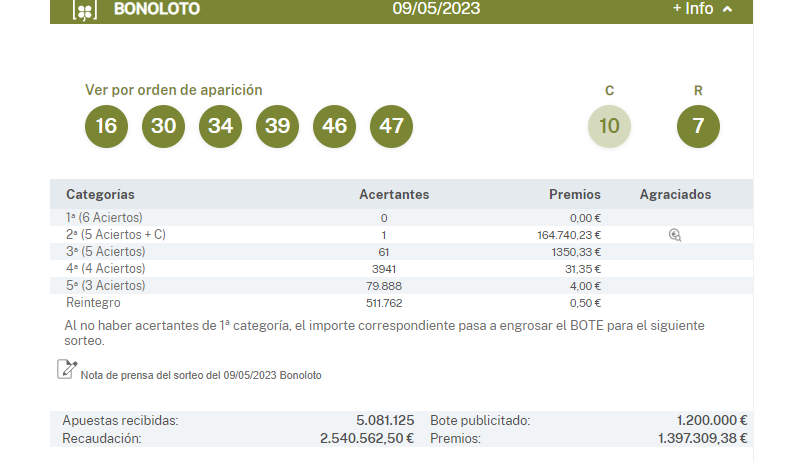Click the complementario ball 10
This screenshot has height=462, width=800.
pos(609,126)
